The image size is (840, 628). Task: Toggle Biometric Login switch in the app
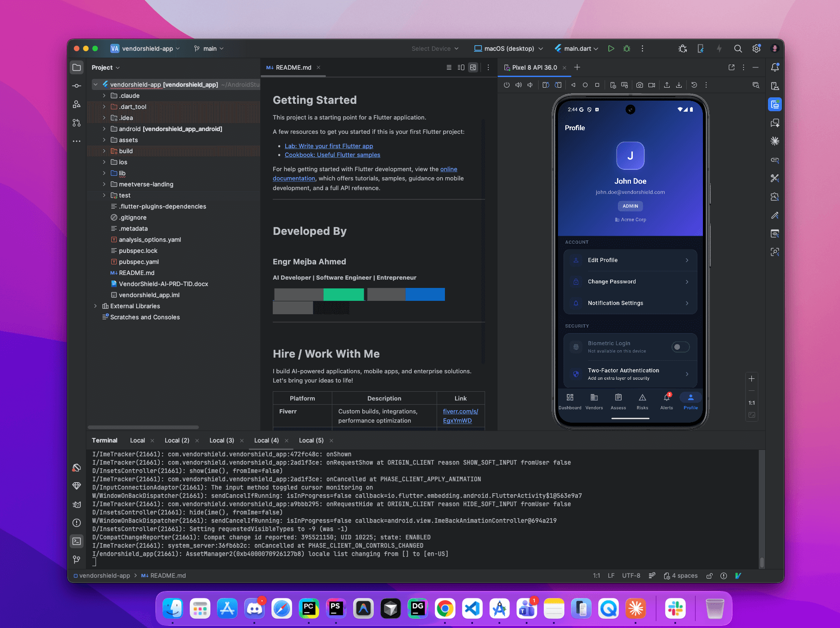tap(680, 347)
